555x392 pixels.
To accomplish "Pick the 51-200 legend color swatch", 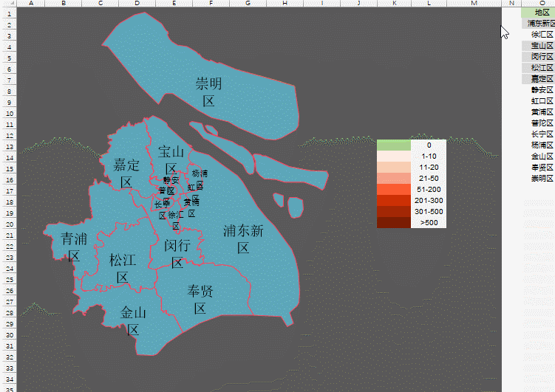I will 393,189.
